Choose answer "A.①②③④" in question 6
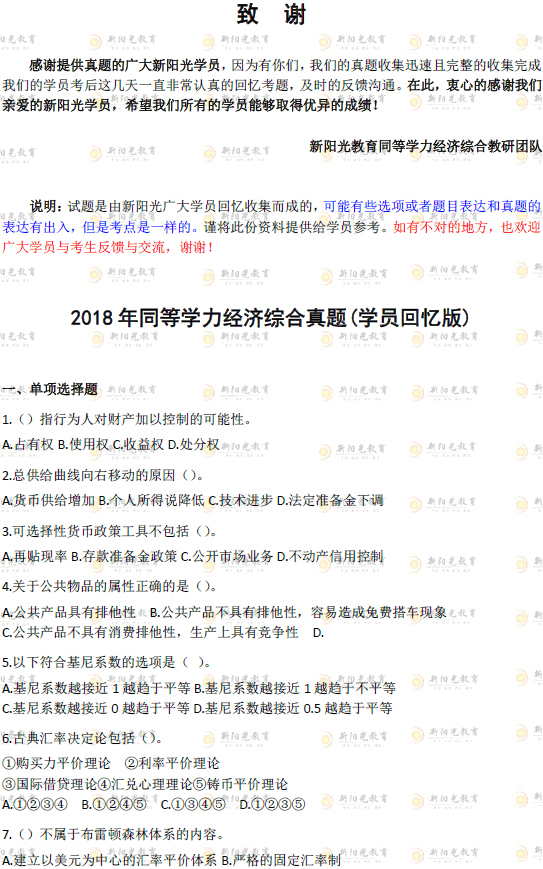Screen dimensions: 543x869 (35, 804)
